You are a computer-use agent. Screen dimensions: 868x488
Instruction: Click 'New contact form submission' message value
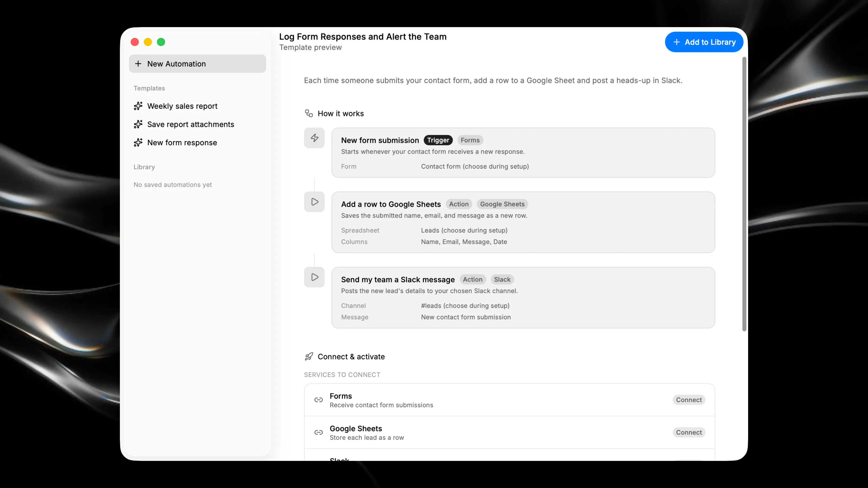[x=466, y=317]
